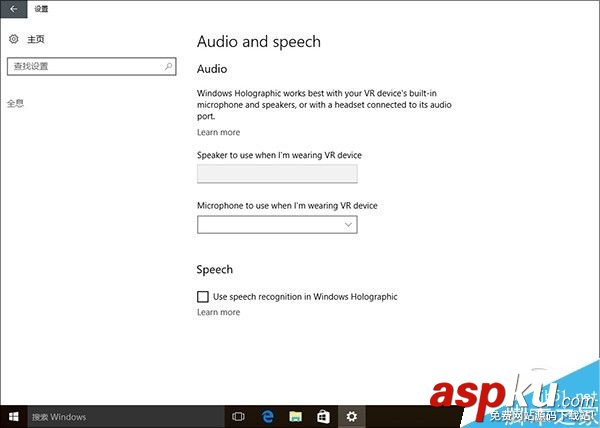Open Learn more link under Speech
This screenshot has height=428, width=600.
218,312
